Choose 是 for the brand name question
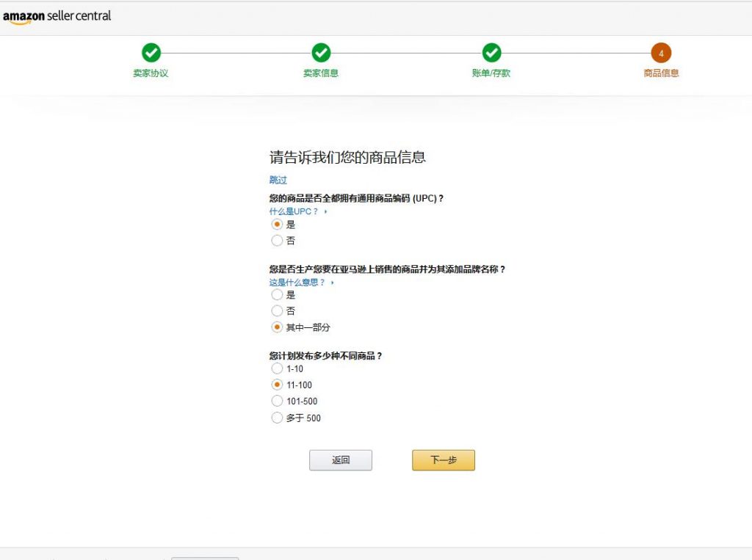Image resolution: width=752 pixels, height=560 pixels. click(277, 295)
